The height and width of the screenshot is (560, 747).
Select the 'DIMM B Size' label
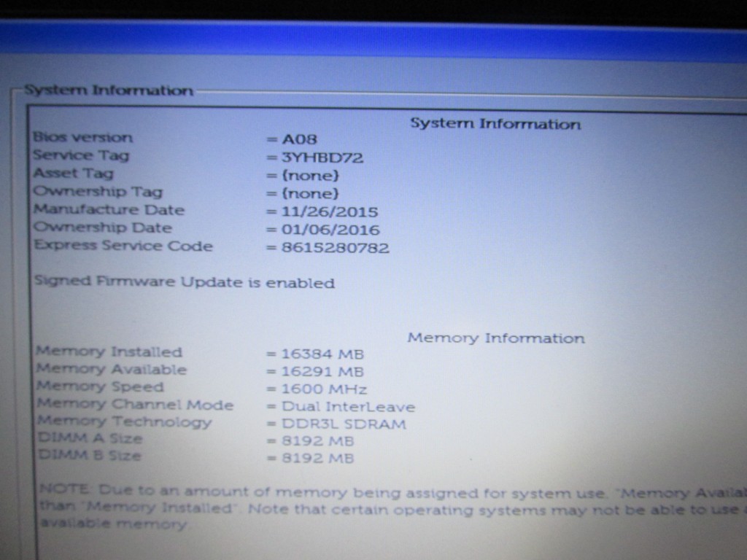pyautogui.click(x=90, y=455)
